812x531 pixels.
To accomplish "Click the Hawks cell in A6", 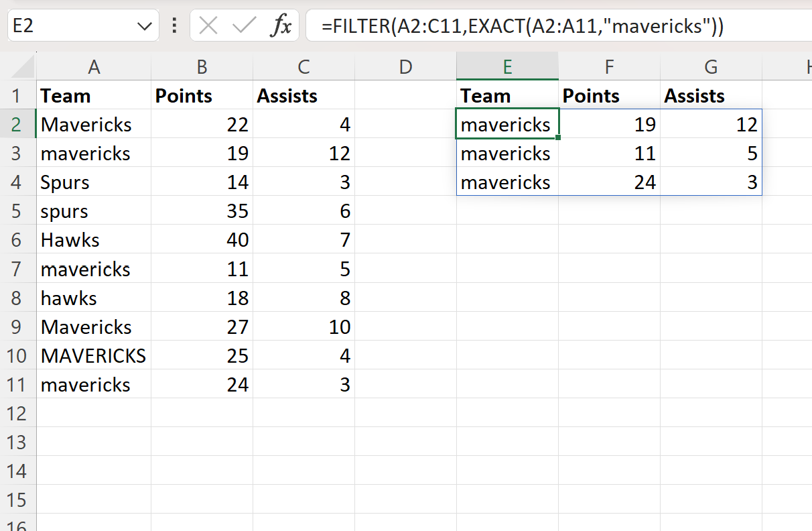I will (94, 239).
